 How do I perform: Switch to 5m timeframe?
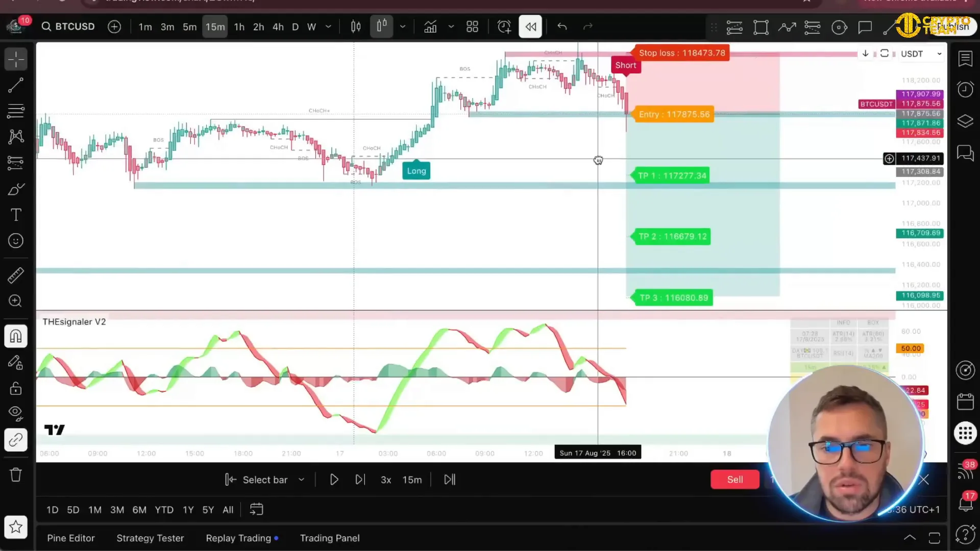190,27
